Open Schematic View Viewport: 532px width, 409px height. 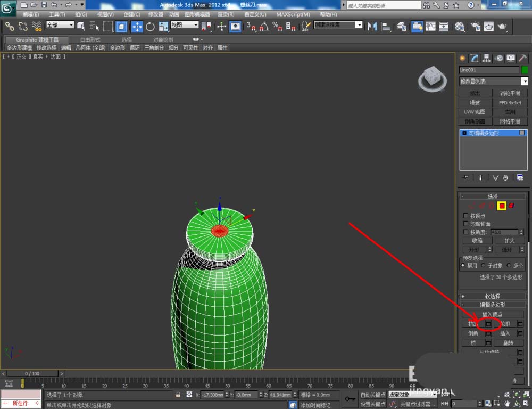pyautogui.click(x=444, y=26)
